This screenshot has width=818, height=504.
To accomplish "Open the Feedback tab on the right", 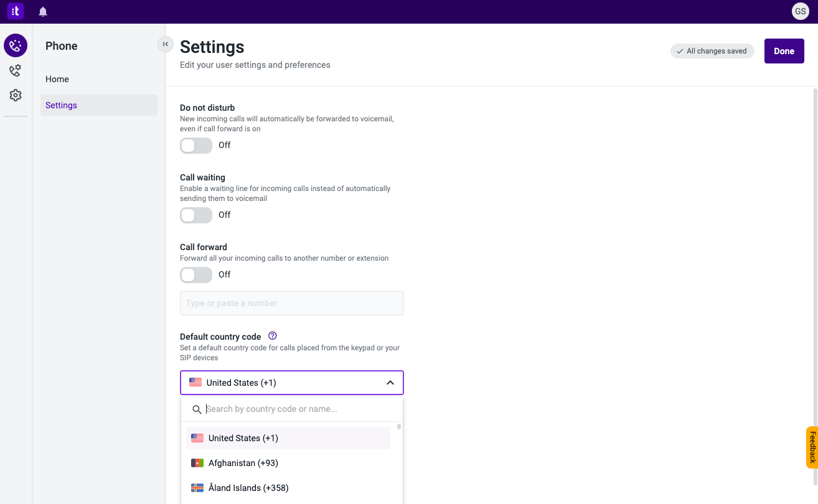I will (812, 447).
